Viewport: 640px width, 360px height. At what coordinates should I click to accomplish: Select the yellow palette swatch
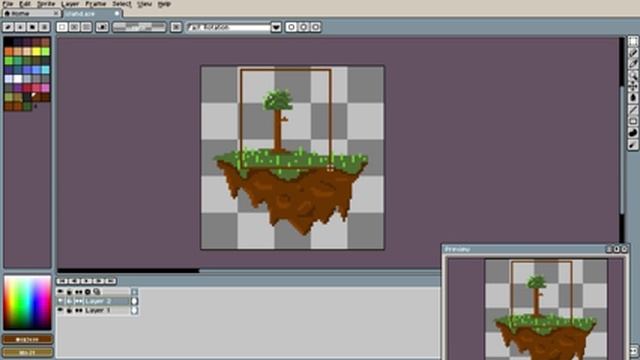click(36, 51)
